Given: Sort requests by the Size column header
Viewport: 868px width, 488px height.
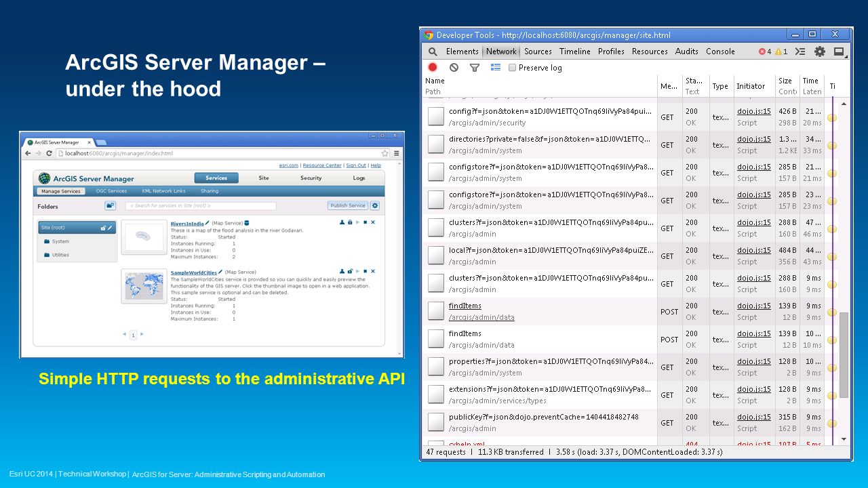Looking at the screenshot, I should pos(787,85).
